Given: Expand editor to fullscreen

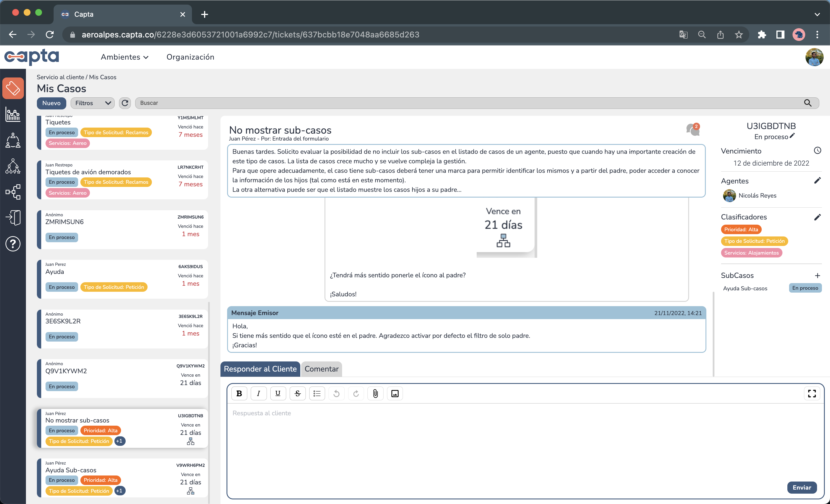Looking at the screenshot, I should pyautogui.click(x=812, y=393).
